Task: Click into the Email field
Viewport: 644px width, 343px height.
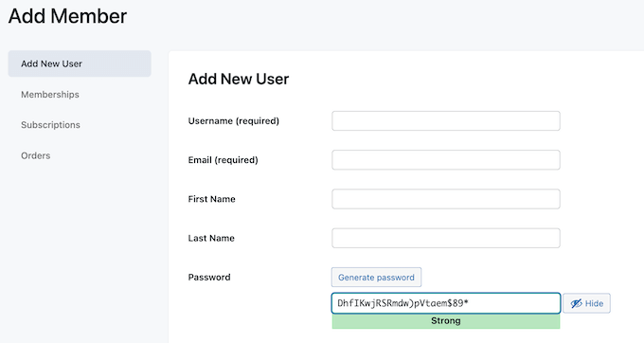Action: [446, 160]
